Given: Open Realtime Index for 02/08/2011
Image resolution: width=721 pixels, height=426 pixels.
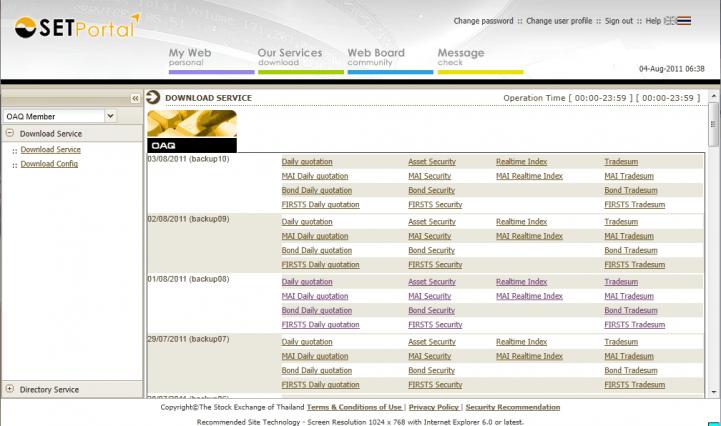Looking at the screenshot, I should coord(521,222).
